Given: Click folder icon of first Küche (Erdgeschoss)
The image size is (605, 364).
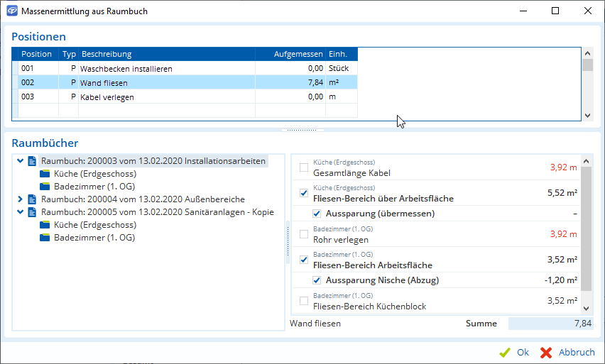Looking at the screenshot, I should click(45, 174).
